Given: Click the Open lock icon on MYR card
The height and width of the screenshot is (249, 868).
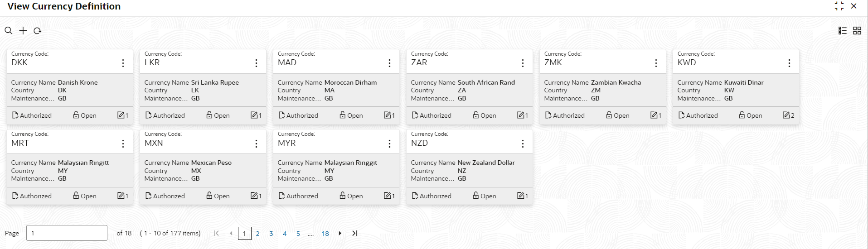Looking at the screenshot, I should 343,196.
